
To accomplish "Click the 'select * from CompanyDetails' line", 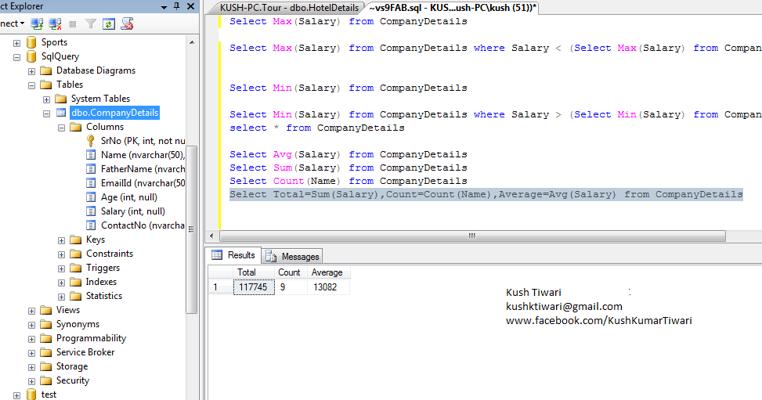I will pyautogui.click(x=317, y=128).
